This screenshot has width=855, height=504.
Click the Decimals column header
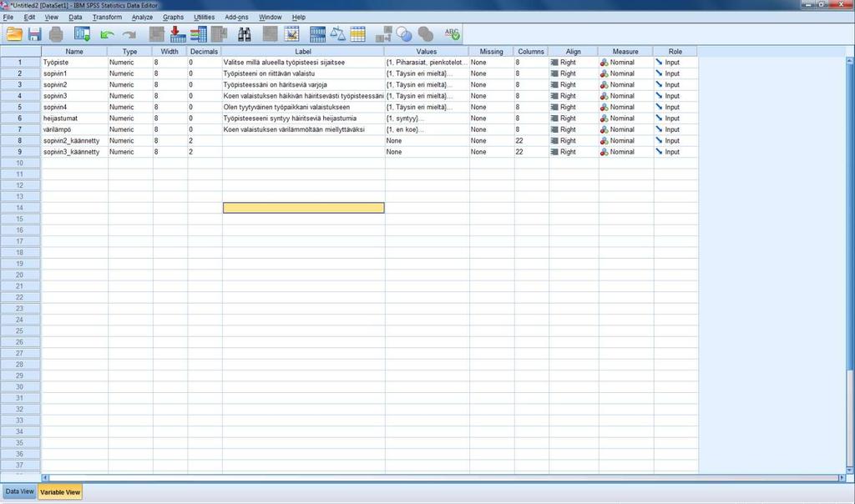point(204,51)
